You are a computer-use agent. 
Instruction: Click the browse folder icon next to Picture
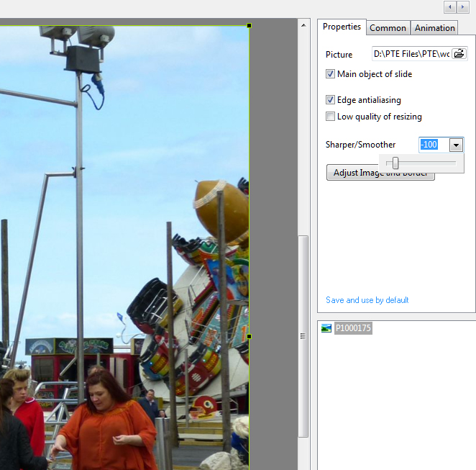[459, 54]
